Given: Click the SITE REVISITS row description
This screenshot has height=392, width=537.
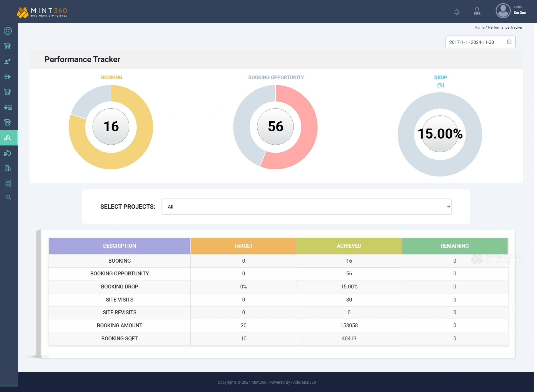Looking at the screenshot, I should coord(120,313).
